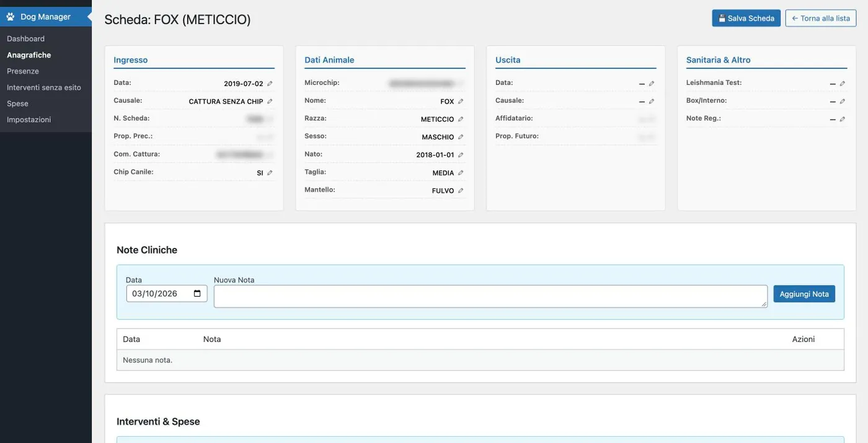Image resolution: width=868 pixels, height=443 pixels.
Task: Click the Dog Manager paw icon
Action: click(x=11, y=17)
